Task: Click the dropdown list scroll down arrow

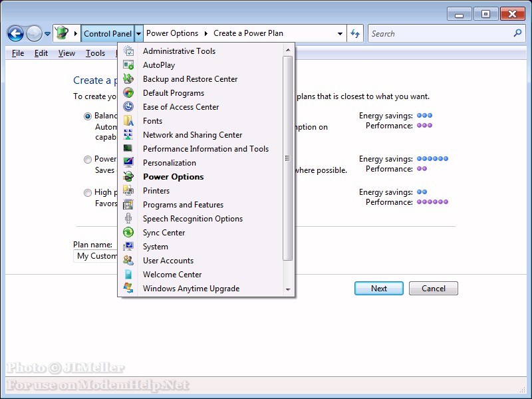Action: 288,289
